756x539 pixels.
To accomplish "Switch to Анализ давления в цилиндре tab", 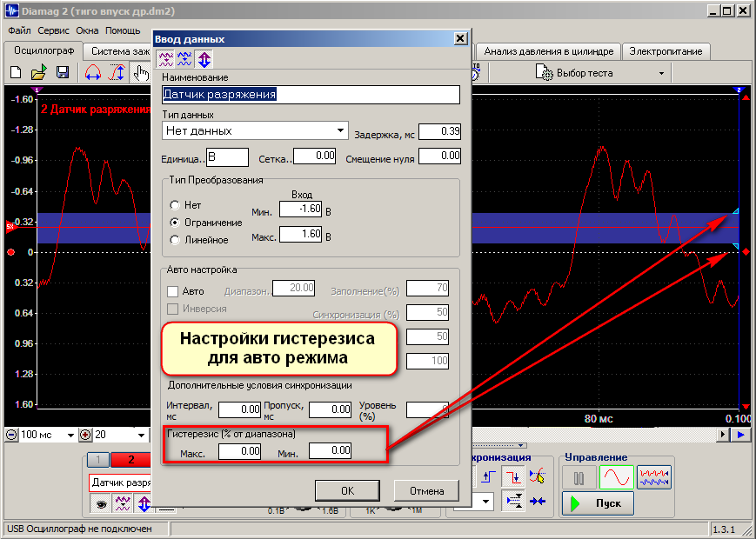I will click(x=549, y=51).
